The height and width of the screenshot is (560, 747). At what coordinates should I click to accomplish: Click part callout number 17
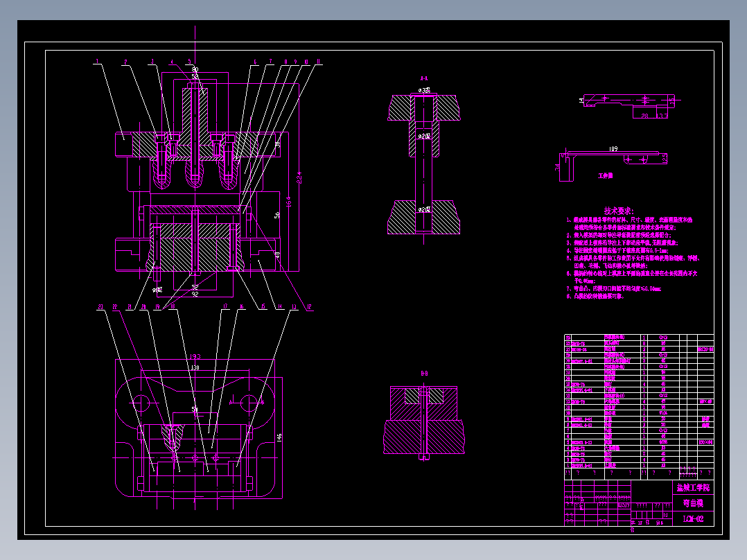click(x=225, y=306)
